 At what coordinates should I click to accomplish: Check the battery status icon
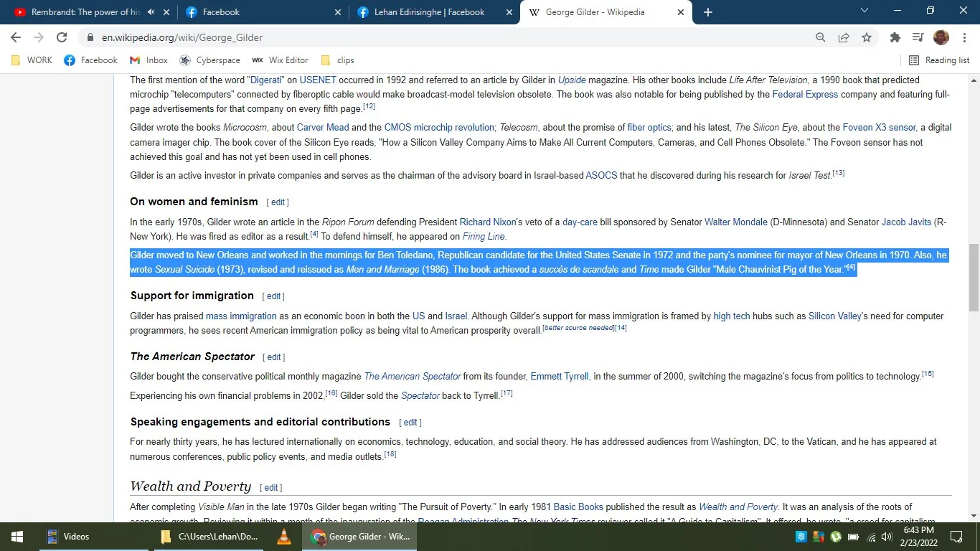854,537
